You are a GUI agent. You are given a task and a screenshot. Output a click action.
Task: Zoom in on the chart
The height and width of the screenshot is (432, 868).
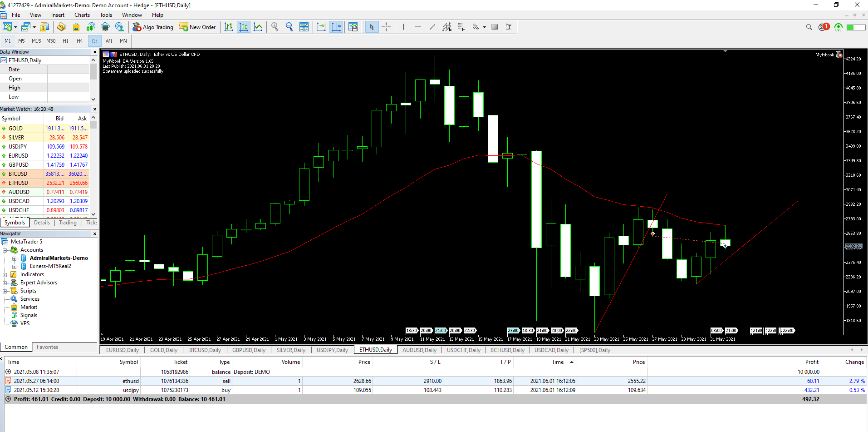pos(275,27)
